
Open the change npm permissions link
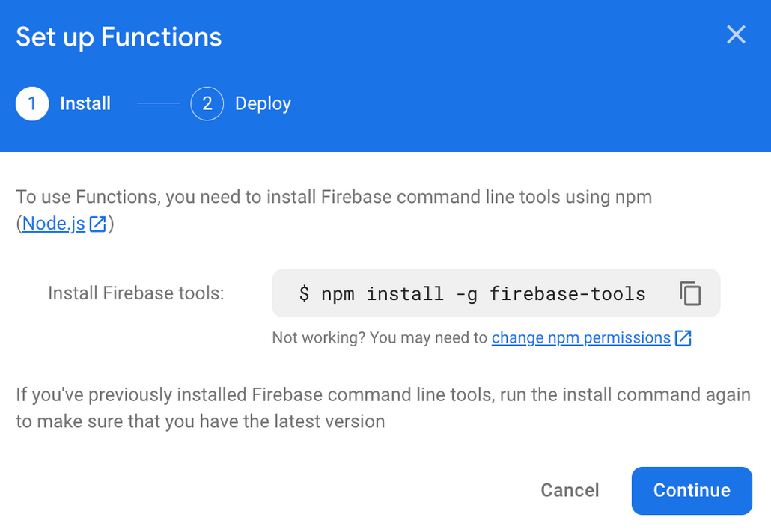(x=581, y=338)
